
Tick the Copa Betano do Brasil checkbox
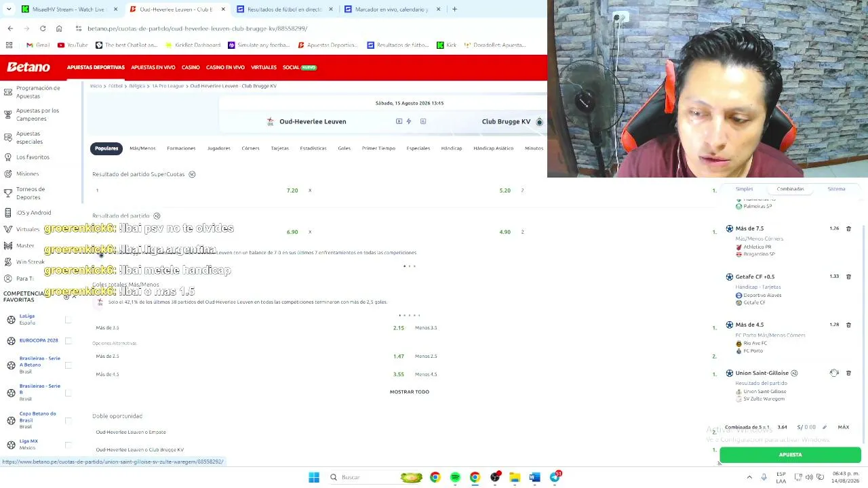68,421
